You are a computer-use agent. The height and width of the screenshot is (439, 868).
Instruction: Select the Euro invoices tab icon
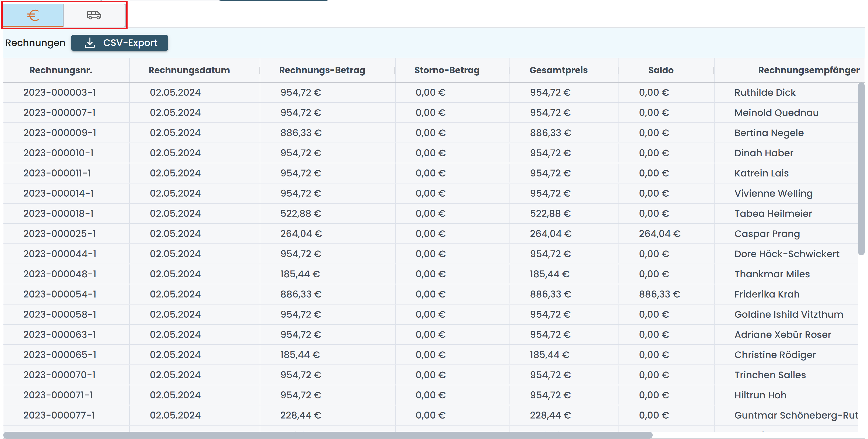(x=33, y=15)
